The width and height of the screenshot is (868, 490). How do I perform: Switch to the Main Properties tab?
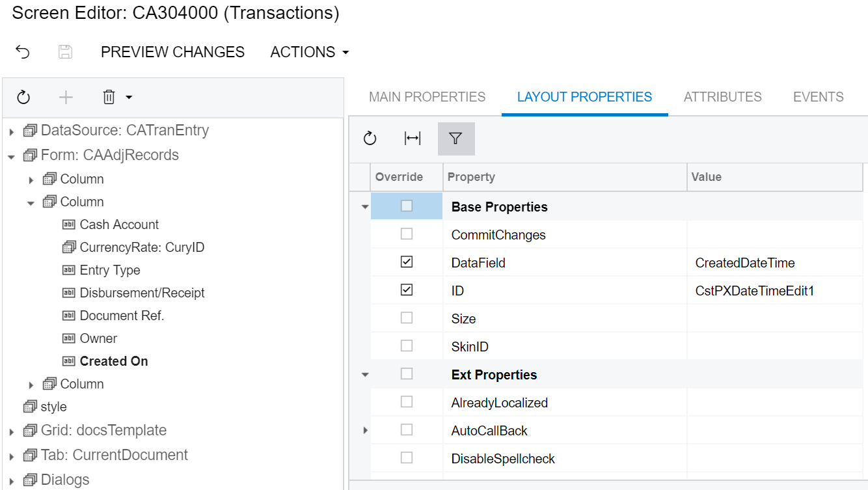[x=427, y=97]
